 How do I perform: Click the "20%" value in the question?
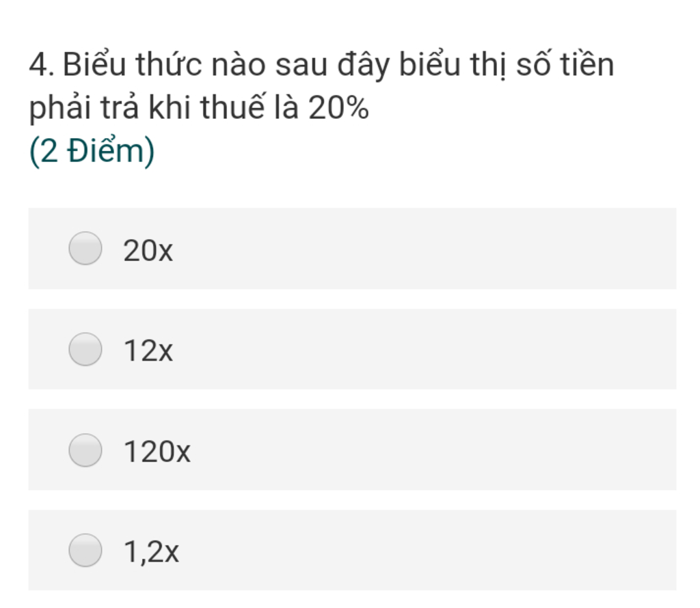point(338,108)
